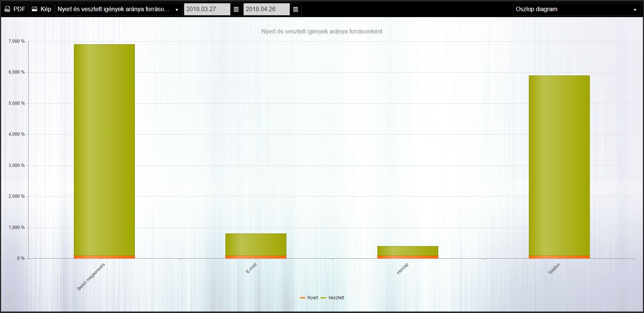Screen dimensions: 644x313
Task: Click the 1,000 % axis value
Action: coord(17,228)
